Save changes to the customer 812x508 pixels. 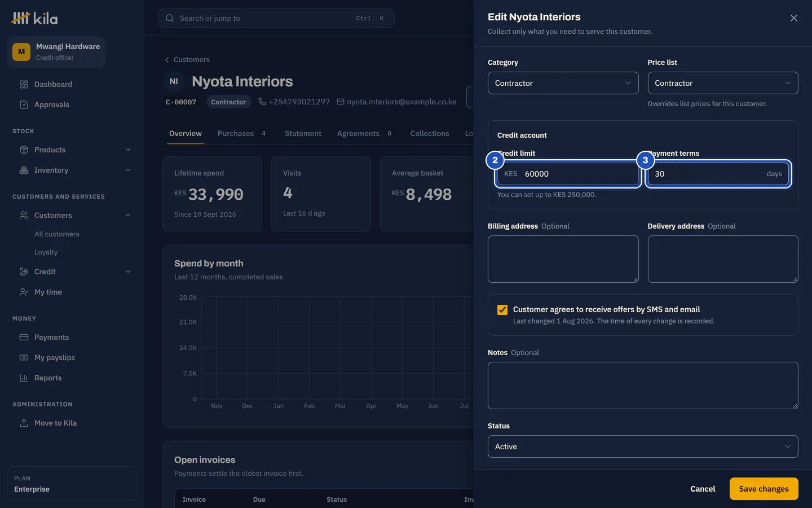(764, 489)
